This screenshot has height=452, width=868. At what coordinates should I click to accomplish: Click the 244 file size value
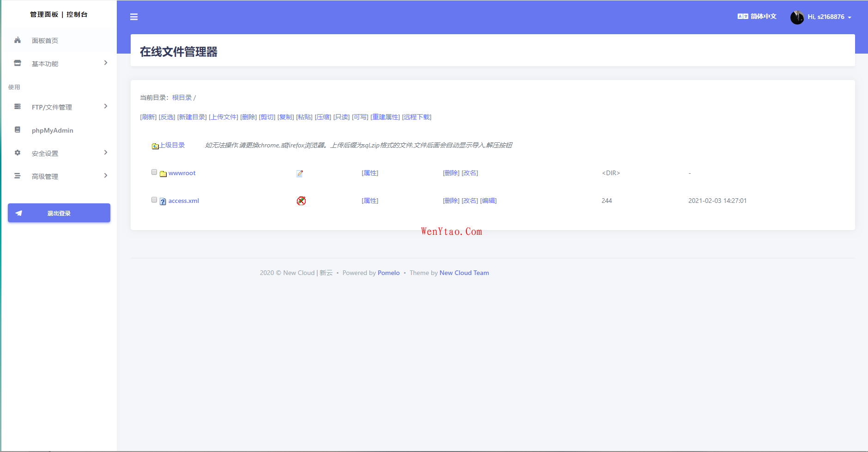coord(607,201)
